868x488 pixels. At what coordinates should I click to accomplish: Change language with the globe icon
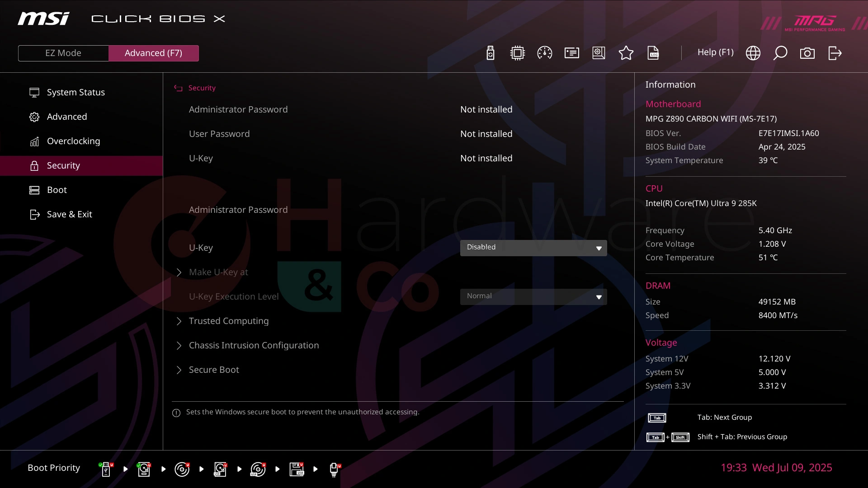point(753,53)
